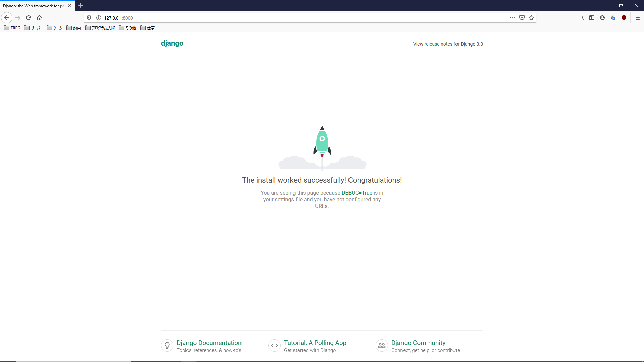The width and height of the screenshot is (644, 362).
Task: Show site information icon in address bar
Action: [99, 18]
